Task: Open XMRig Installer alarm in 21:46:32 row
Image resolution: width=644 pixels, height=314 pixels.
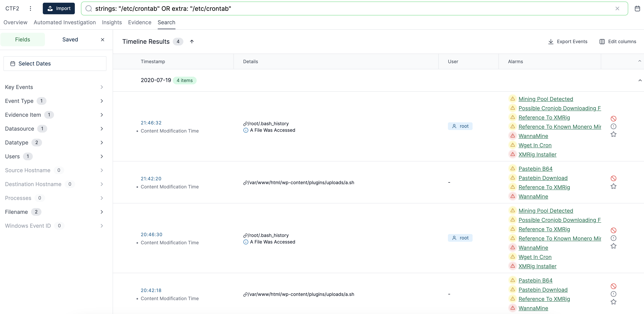Action: tap(537, 155)
